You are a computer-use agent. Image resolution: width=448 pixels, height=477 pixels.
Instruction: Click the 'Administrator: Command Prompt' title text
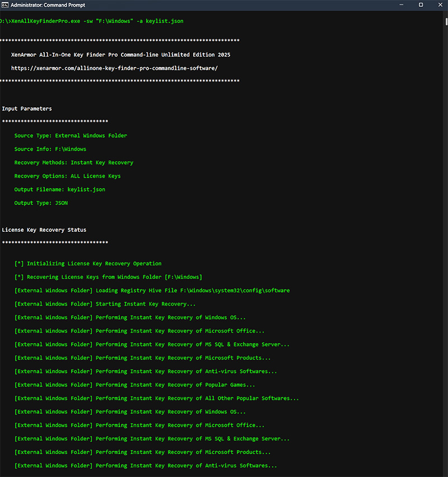(46, 4)
